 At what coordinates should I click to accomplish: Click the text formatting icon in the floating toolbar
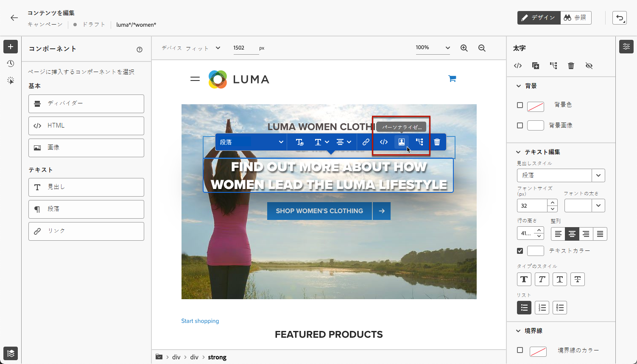pos(299,142)
